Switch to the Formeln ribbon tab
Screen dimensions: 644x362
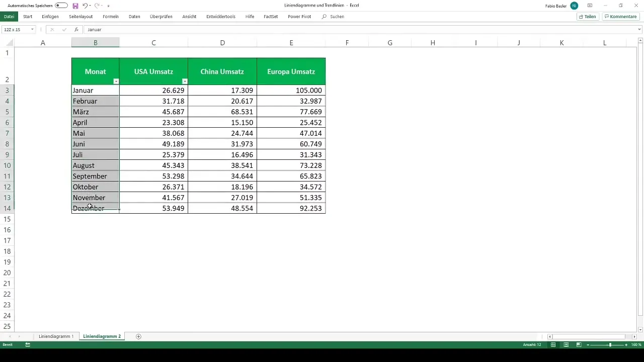point(111,17)
